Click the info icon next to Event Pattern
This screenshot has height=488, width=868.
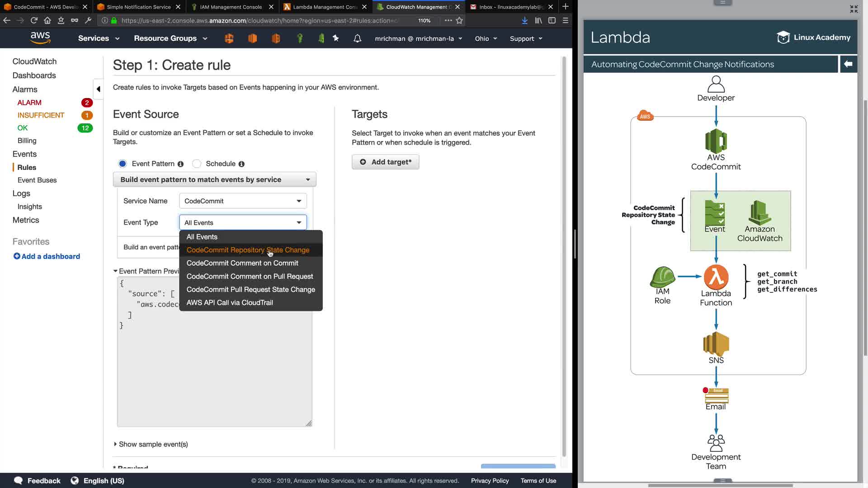click(x=180, y=164)
